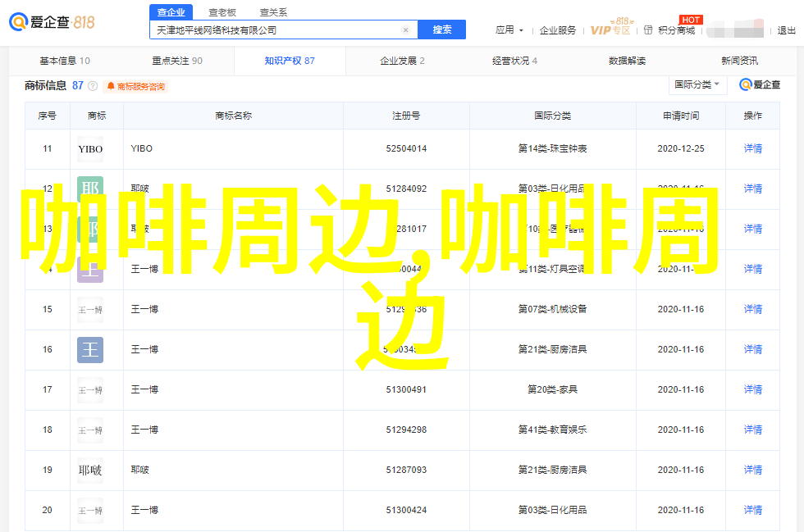
Task: Click the 第41类-教育娱乐 cell
Action: pyautogui.click(x=552, y=430)
